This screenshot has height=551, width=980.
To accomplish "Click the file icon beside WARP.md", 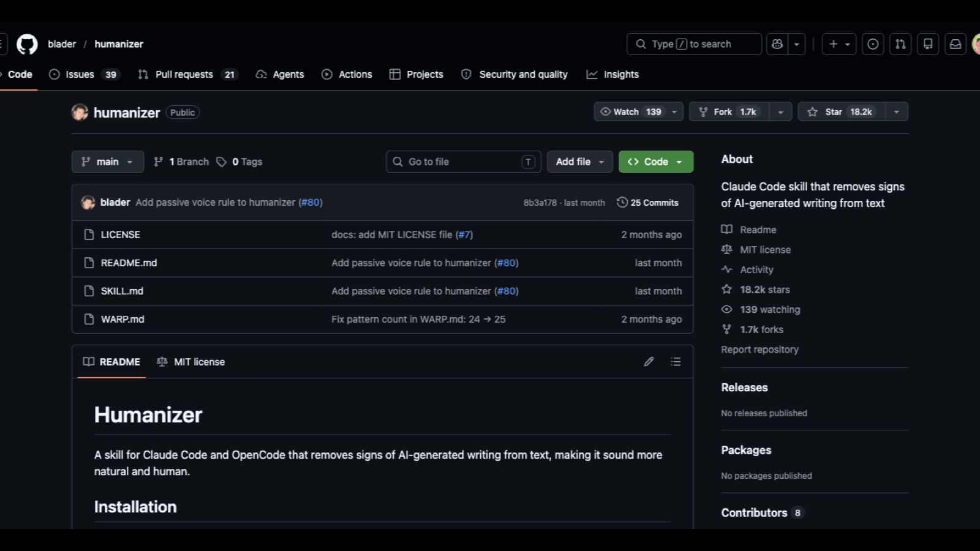I will pyautogui.click(x=89, y=319).
